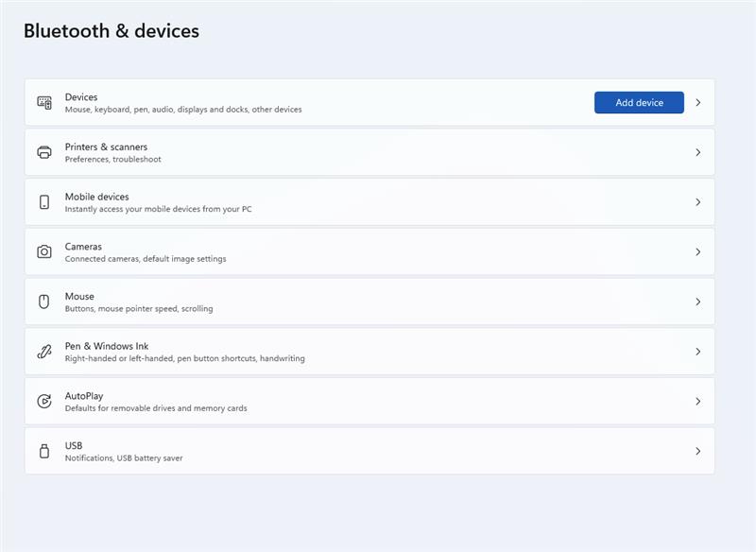
Task: Click the Devices keyboard-mouse icon
Action: pyautogui.click(x=44, y=103)
